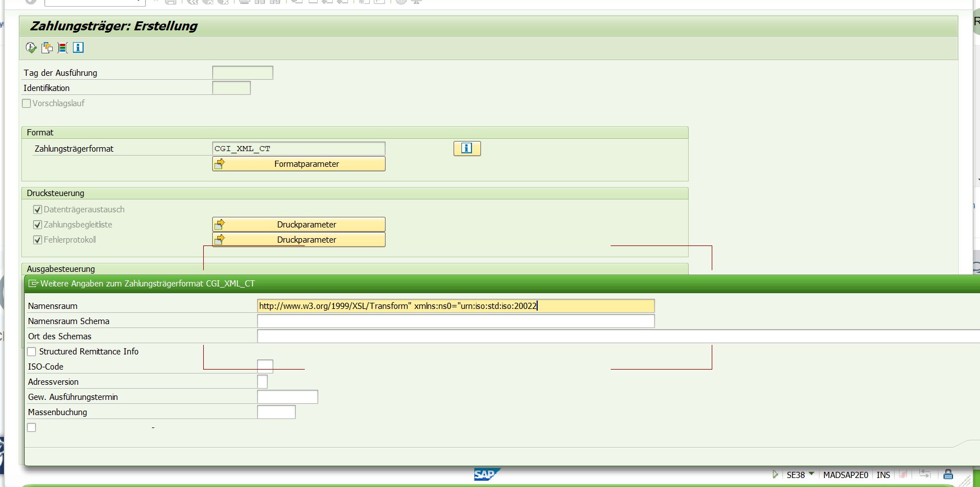This screenshot has width=980, height=487.
Task: Uncheck the Zahlungsbegleitliste checkbox
Action: [x=38, y=225]
